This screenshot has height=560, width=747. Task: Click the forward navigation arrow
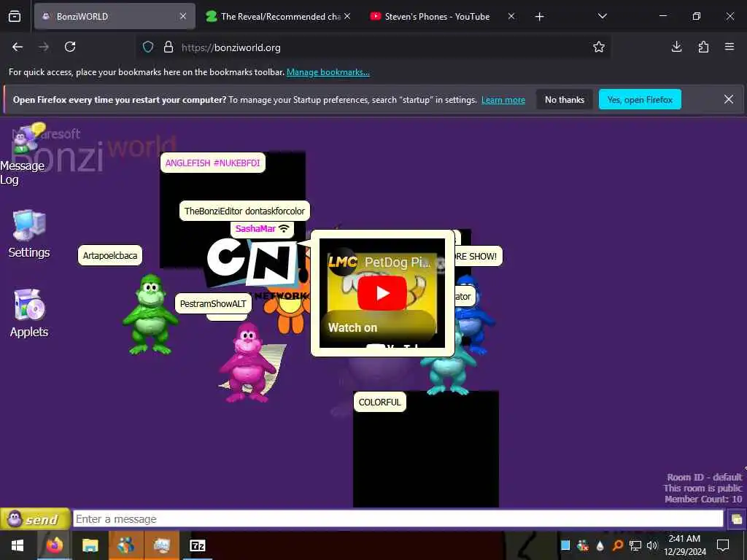click(x=44, y=47)
